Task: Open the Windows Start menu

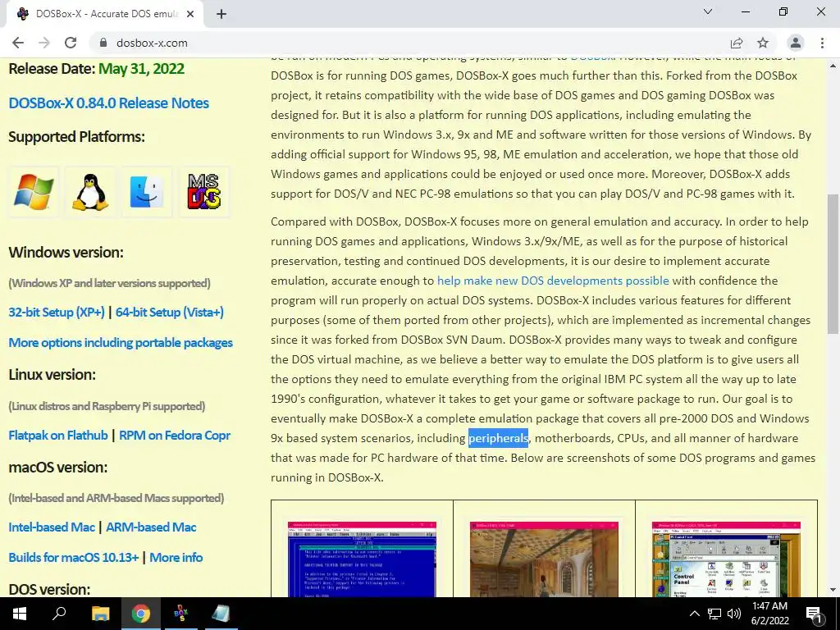Action: tap(20, 614)
